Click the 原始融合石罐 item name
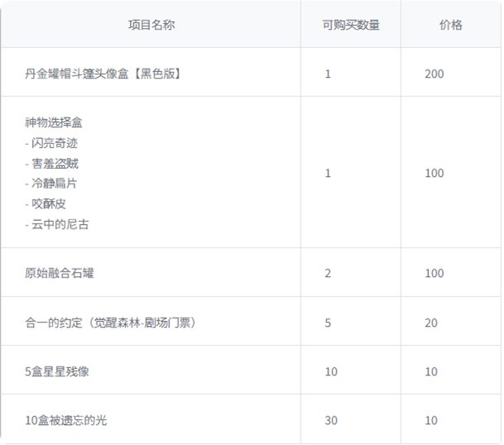This screenshot has width=504, height=445. tap(65, 272)
